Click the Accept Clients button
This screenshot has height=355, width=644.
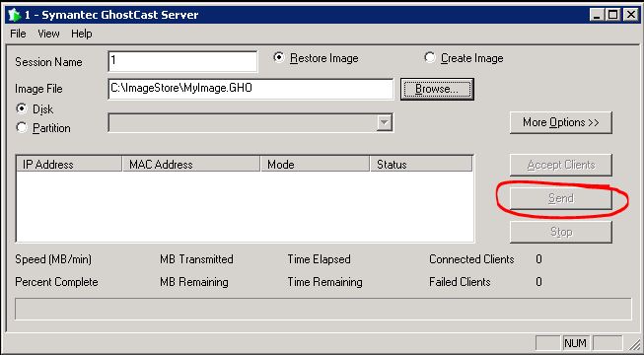coord(561,166)
